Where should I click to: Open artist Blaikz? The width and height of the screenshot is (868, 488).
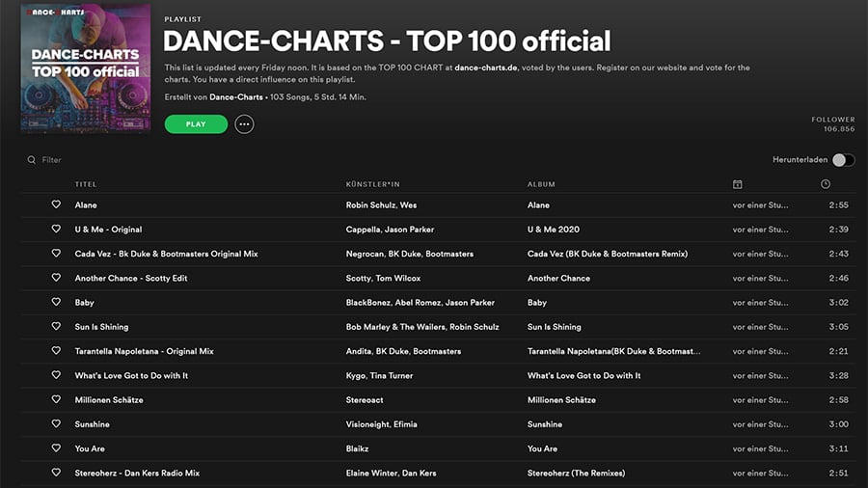click(x=357, y=448)
